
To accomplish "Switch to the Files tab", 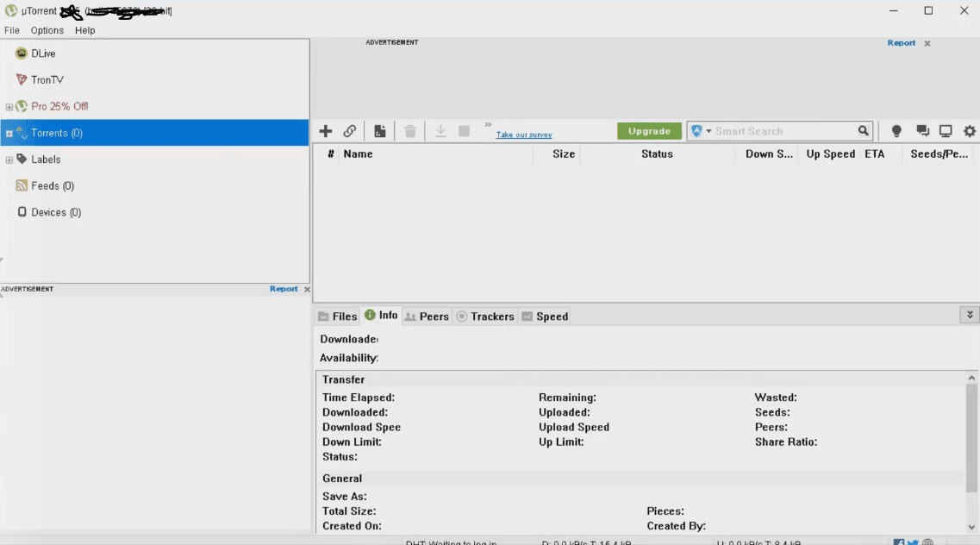I will 338,316.
